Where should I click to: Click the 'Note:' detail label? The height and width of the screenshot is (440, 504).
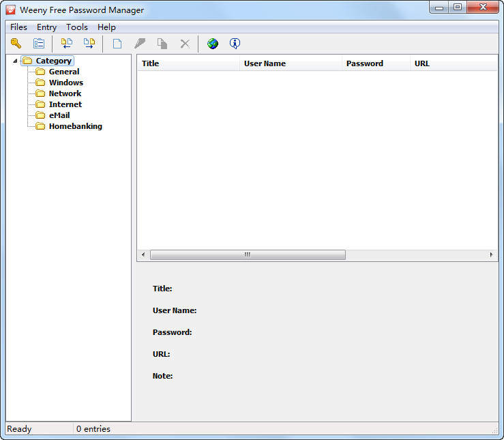pyautogui.click(x=162, y=376)
